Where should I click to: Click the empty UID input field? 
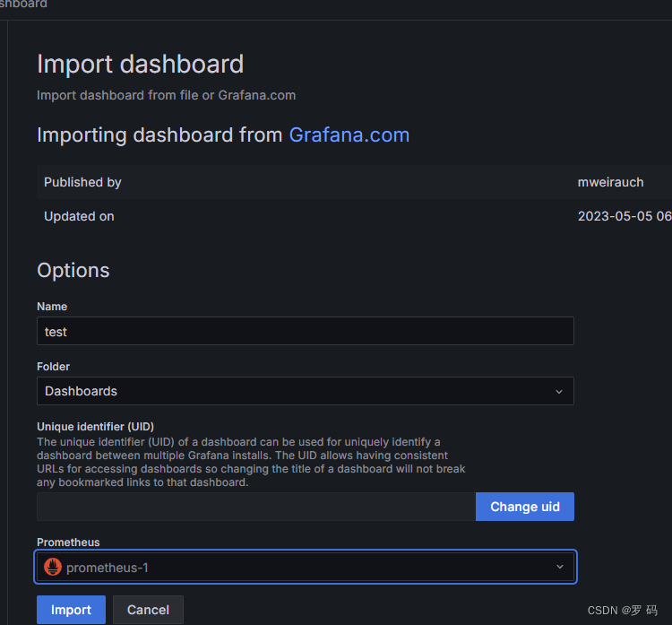click(x=256, y=507)
